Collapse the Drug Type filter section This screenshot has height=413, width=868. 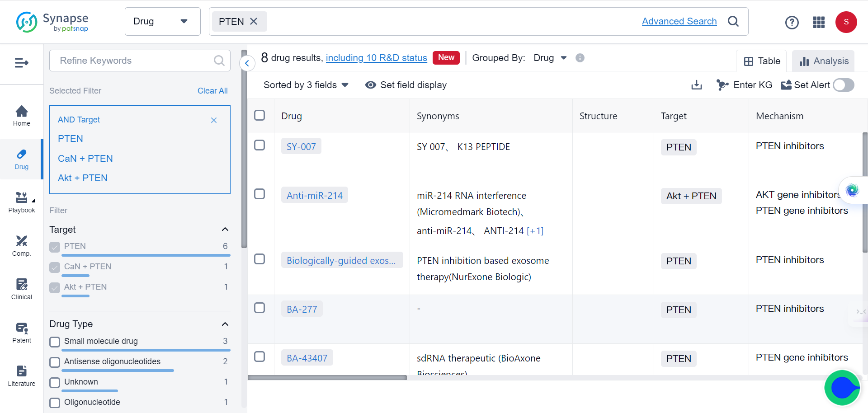[225, 324]
